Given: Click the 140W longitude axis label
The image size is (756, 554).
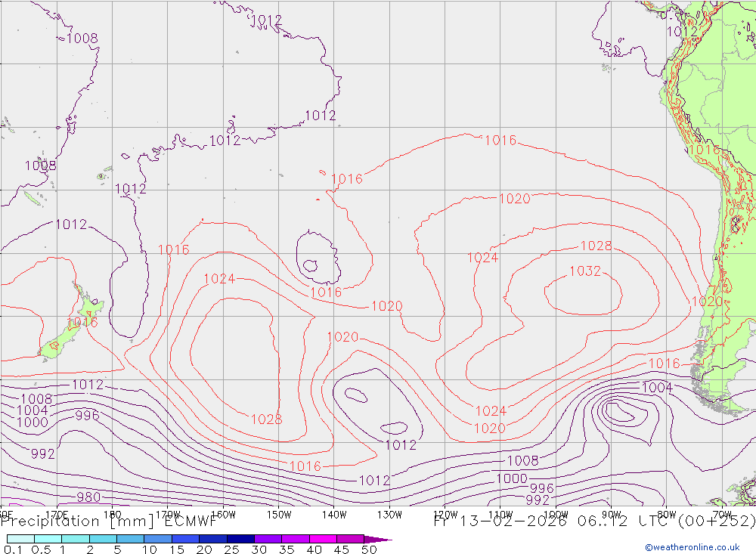Looking at the screenshot, I should pos(334,515).
